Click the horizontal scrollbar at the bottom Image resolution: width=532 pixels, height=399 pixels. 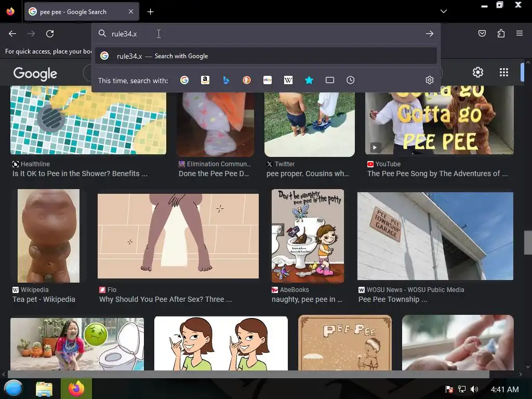(248, 374)
